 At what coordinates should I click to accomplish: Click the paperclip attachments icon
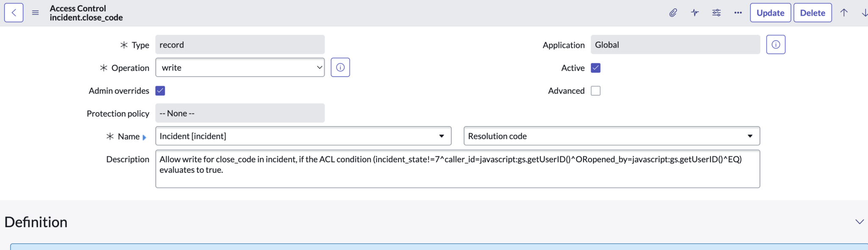(673, 13)
